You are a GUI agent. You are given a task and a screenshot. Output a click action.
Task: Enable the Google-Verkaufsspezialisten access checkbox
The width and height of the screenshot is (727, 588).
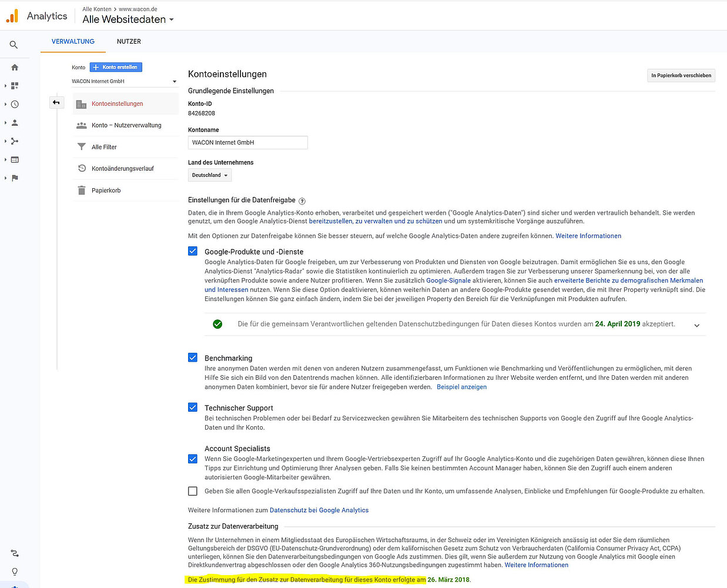193,491
